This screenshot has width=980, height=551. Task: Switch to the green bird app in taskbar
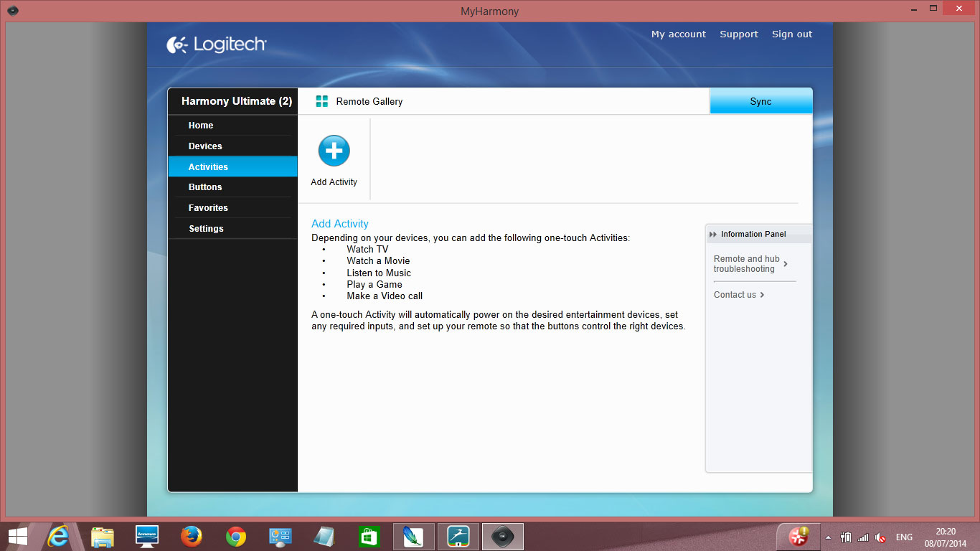tap(458, 536)
